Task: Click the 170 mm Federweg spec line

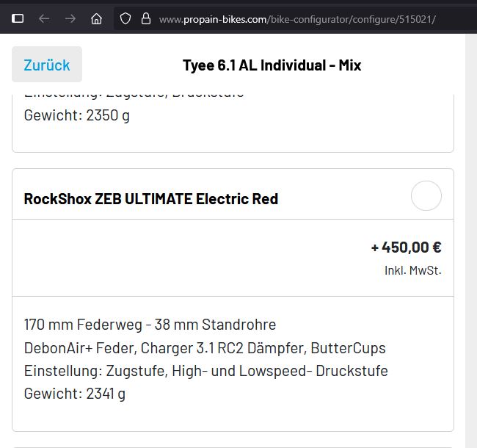Action: coord(150,325)
